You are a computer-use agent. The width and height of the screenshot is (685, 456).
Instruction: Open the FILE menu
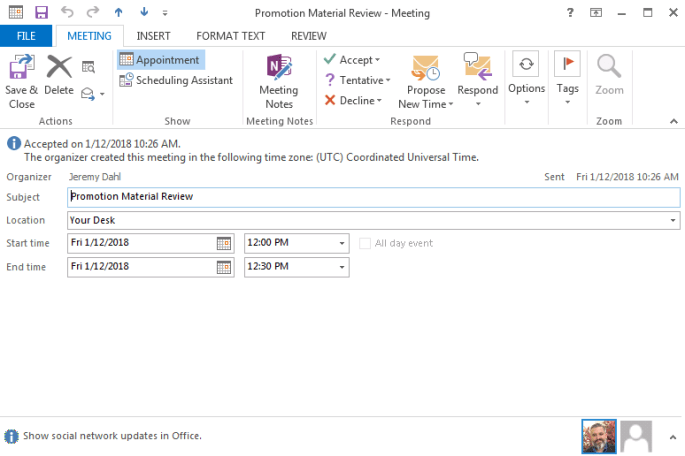click(26, 36)
